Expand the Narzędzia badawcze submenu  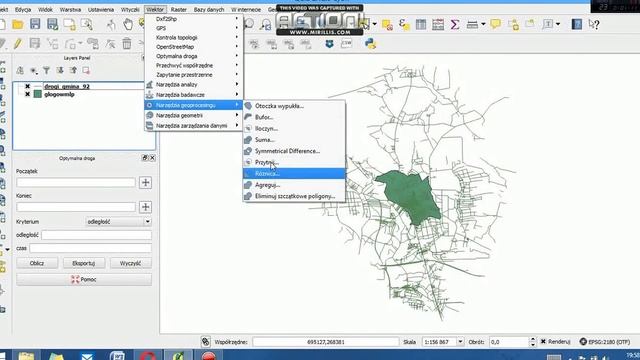(x=194, y=95)
